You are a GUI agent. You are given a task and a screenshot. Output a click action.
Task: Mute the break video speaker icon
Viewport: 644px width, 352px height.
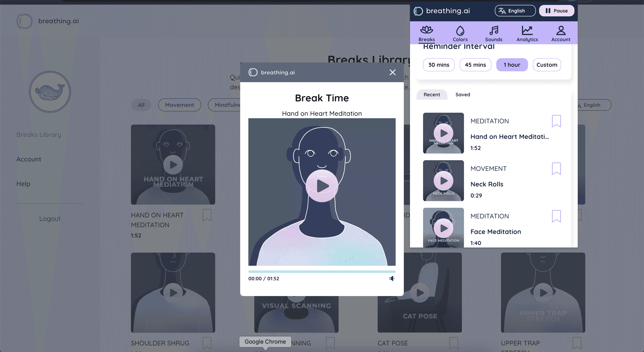coord(392,278)
